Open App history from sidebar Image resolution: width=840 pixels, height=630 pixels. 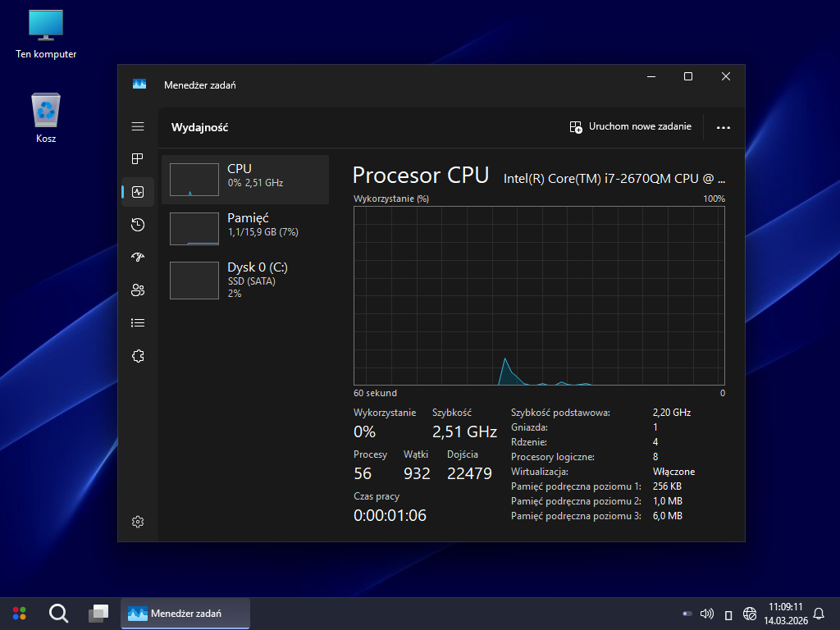(x=138, y=225)
